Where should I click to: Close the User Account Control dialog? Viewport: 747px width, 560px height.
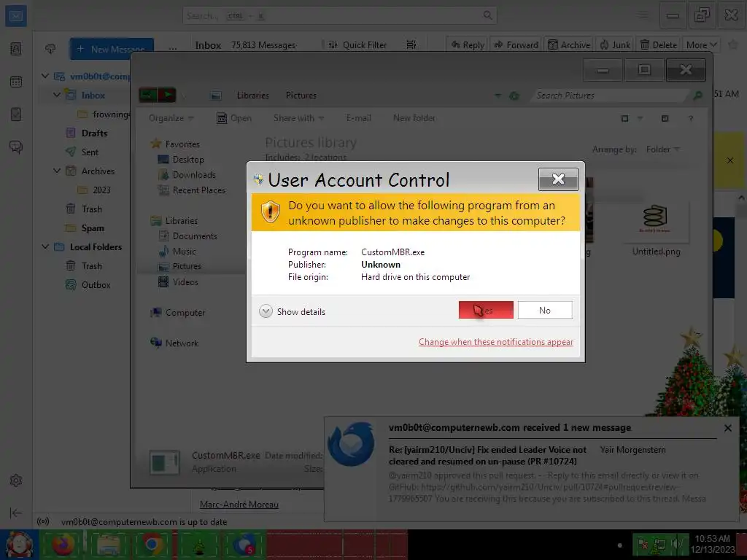tap(558, 179)
